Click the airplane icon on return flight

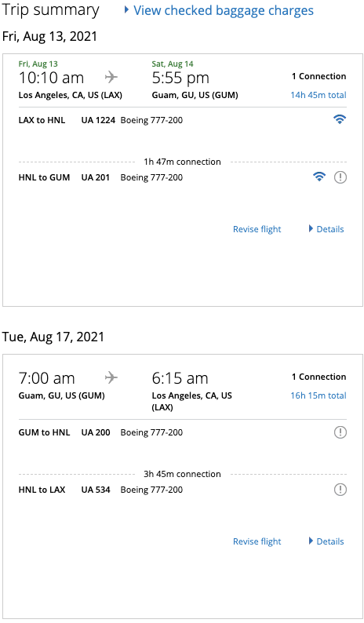(111, 377)
